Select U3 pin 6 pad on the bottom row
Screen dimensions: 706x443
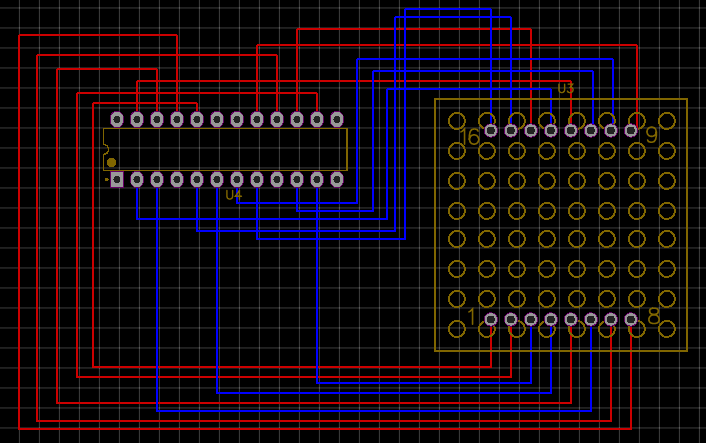coord(591,319)
